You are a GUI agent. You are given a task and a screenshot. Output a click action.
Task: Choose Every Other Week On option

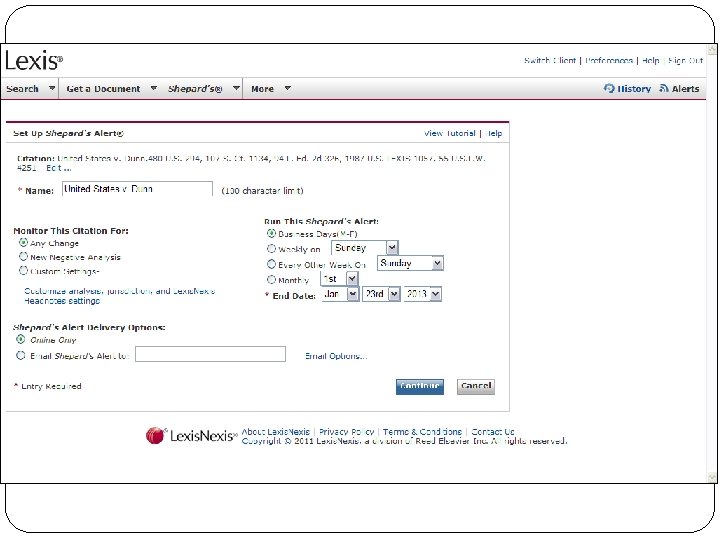point(271,264)
